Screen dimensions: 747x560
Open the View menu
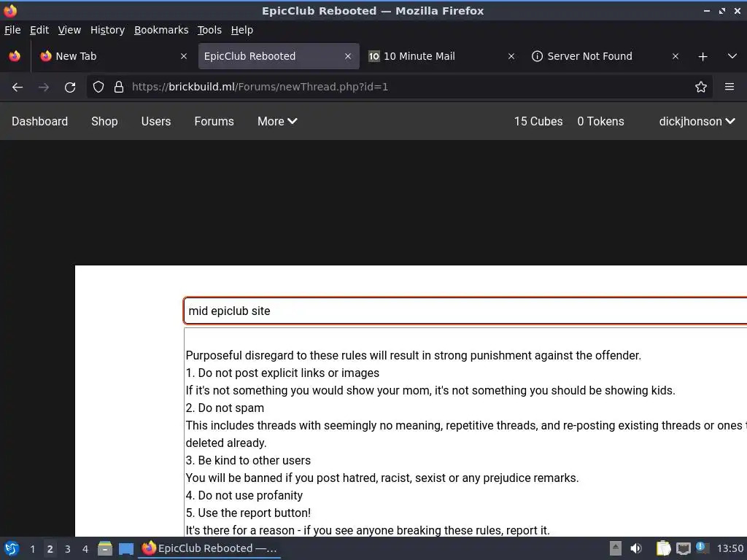[x=69, y=30]
